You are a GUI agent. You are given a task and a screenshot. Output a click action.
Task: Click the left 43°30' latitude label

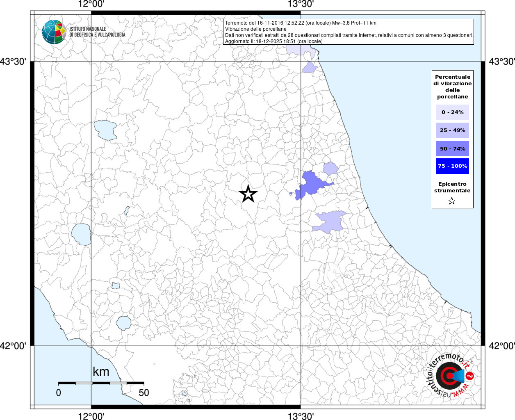pyautogui.click(x=13, y=62)
